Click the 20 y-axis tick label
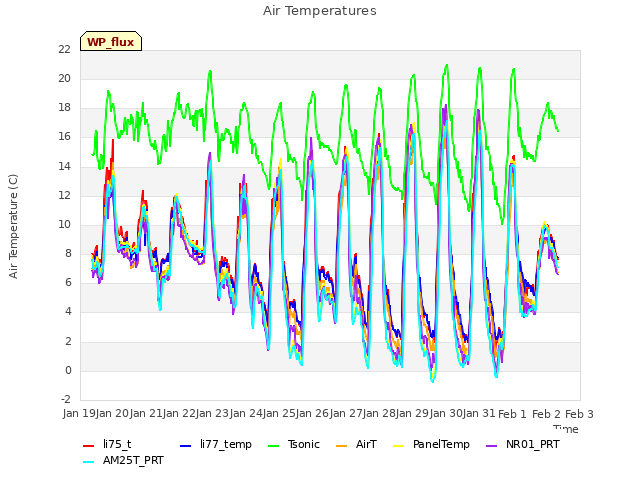Image resolution: width=640 pixels, height=480 pixels. pyautogui.click(x=64, y=78)
